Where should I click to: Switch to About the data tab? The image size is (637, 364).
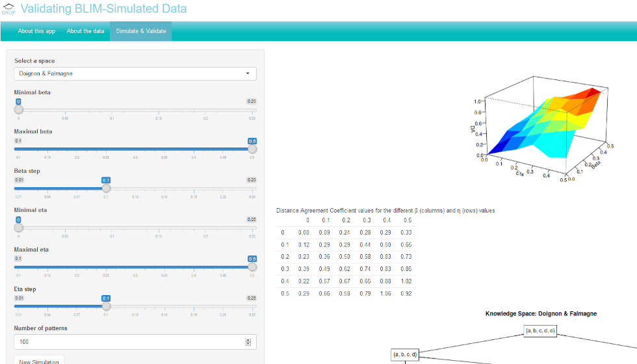coord(85,31)
